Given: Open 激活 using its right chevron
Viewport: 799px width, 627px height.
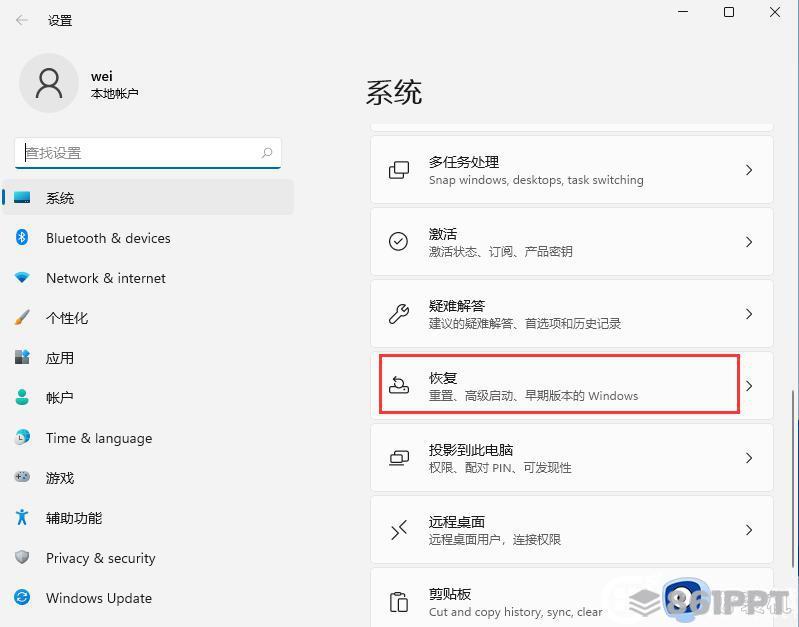Looking at the screenshot, I should click(x=749, y=242).
